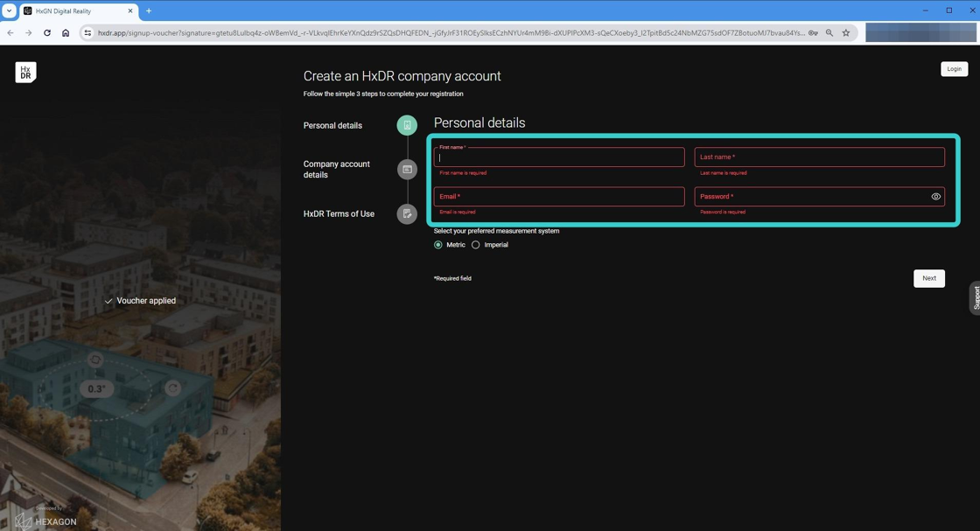Show the password with the eye icon

935,196
